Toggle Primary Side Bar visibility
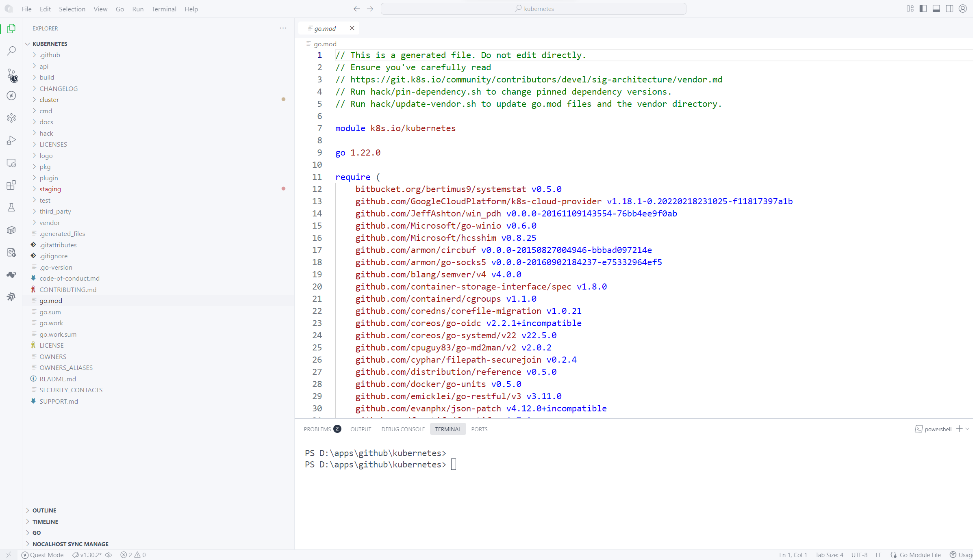 coord(923,9)
